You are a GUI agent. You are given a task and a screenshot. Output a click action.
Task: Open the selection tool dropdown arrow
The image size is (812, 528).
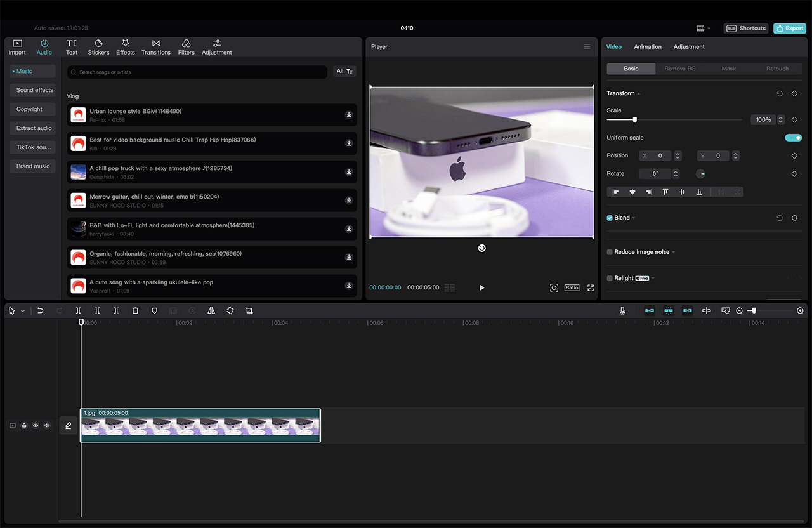point(23,311)
